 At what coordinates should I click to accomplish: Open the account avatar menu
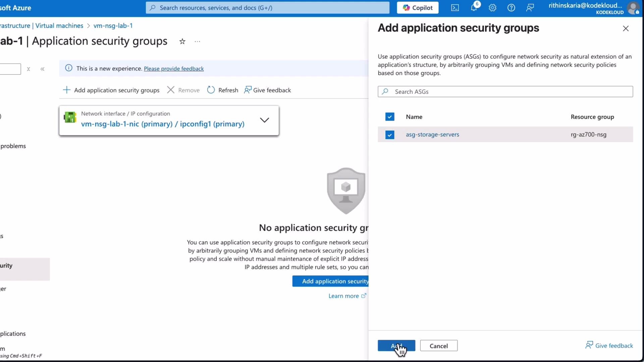(x=633, y=8)
